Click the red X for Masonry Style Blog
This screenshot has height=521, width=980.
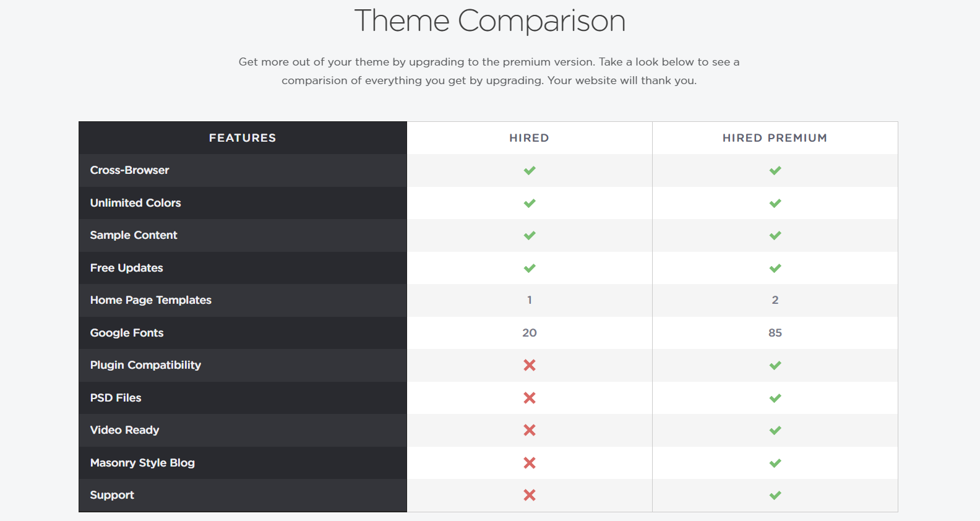529,463
